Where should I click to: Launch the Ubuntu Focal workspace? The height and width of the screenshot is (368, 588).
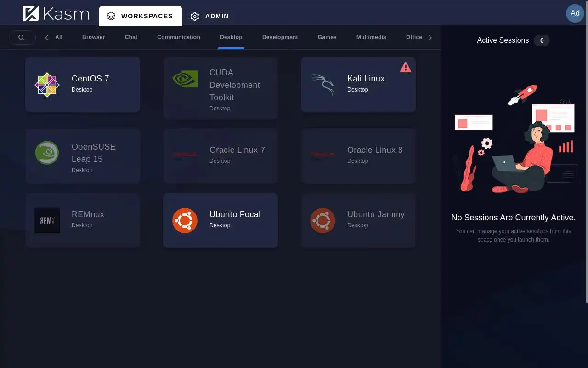(x=220, y=220)
